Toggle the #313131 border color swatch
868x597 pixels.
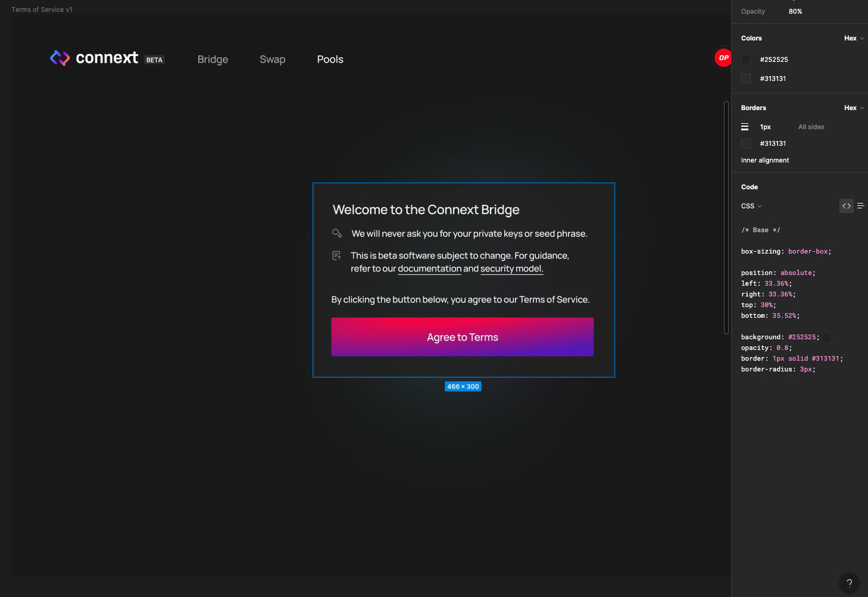coord(746,143)
